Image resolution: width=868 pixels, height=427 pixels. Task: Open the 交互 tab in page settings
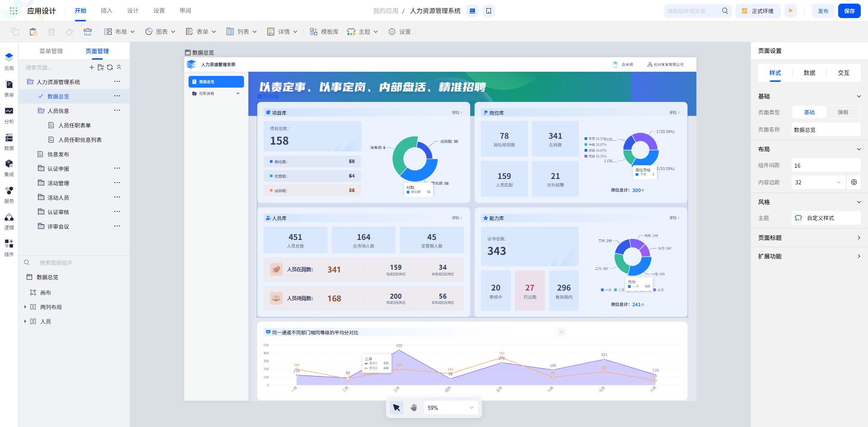click(x=843, y=73)
